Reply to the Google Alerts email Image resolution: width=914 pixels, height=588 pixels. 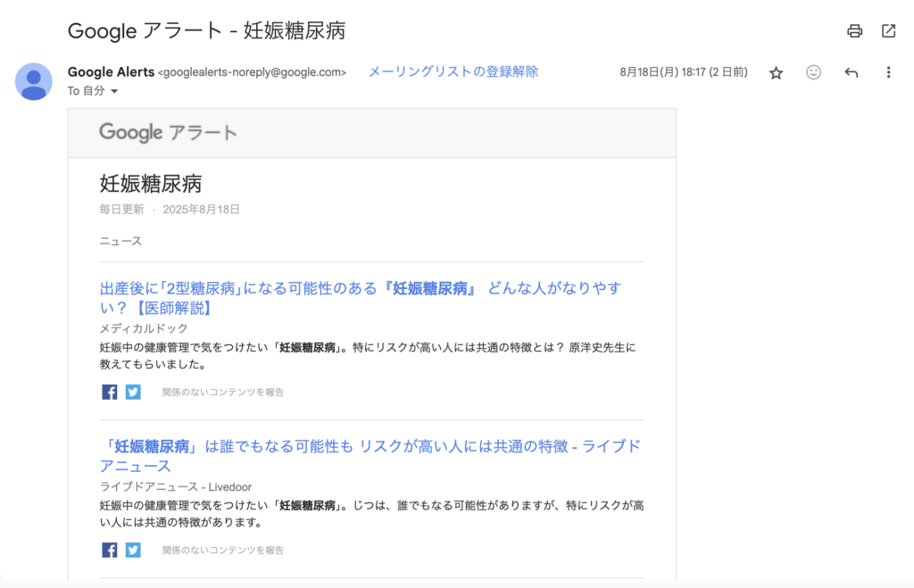pos(851,72)
